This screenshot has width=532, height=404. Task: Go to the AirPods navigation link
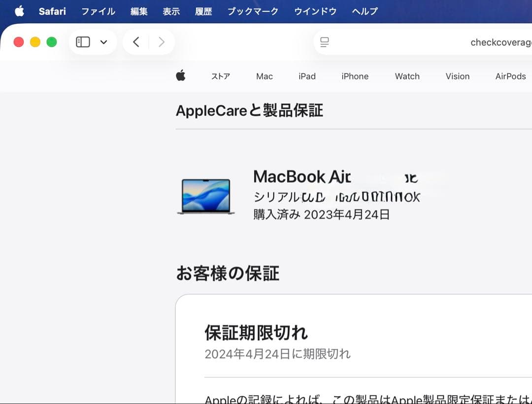click(x=511, y=76)
